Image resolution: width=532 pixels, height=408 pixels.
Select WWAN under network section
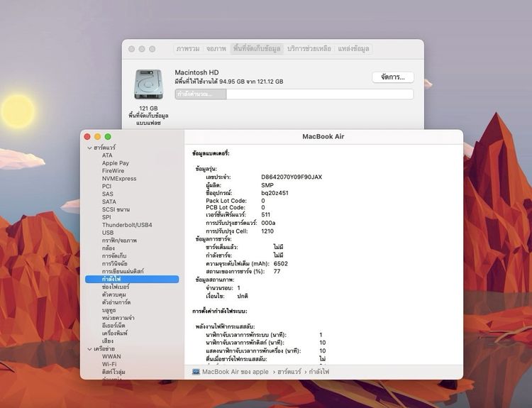click(x=111, y=356)
